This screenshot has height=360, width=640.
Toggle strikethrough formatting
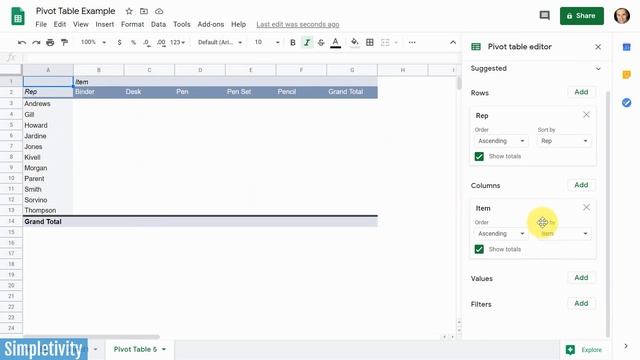click(x=321, y=42)
